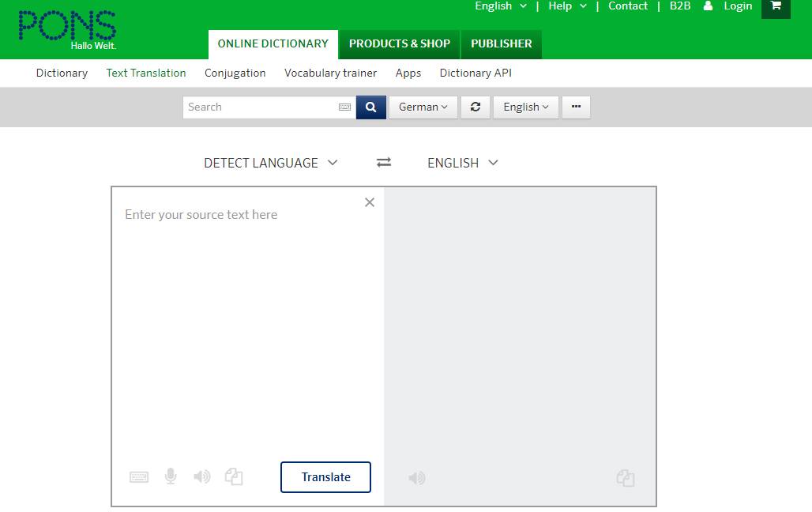Open the on-screen keyboard in the search bar

point(345,106)
